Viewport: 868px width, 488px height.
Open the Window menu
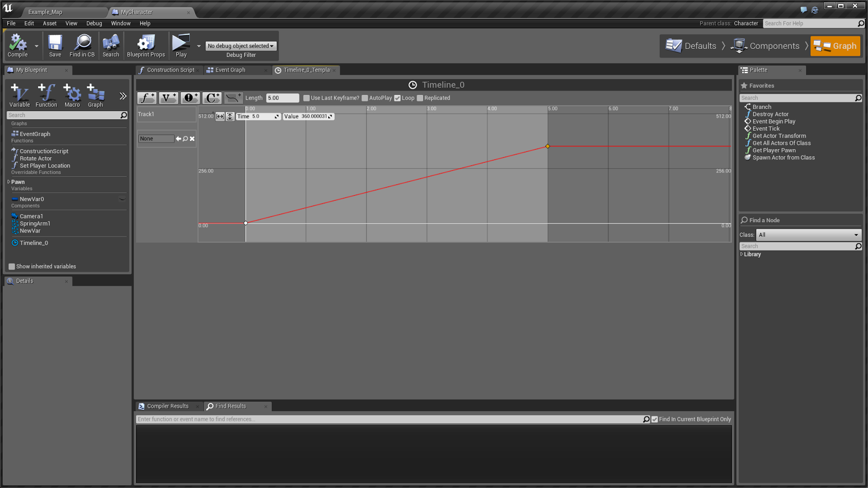coord(120,23)
